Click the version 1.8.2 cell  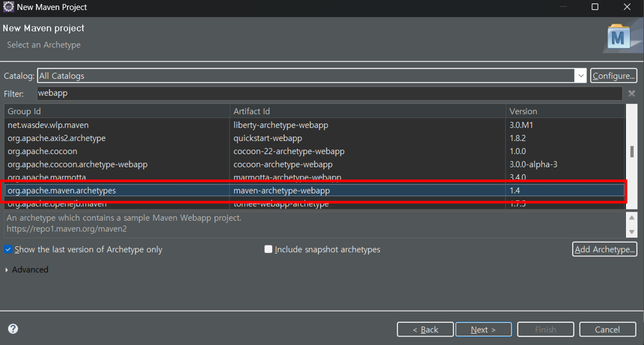517,138
